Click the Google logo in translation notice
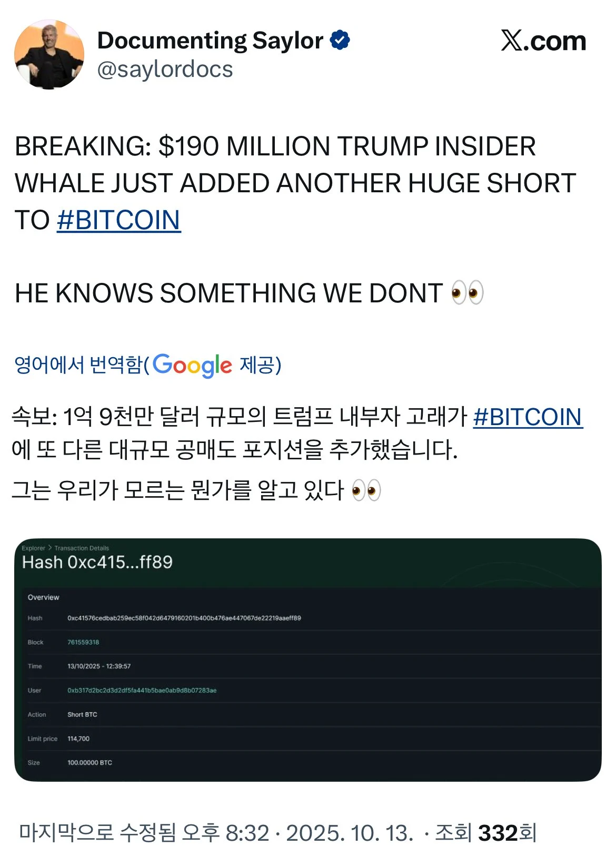The height and width of the screenshot is (856, 616). click(x=192, y=365)
